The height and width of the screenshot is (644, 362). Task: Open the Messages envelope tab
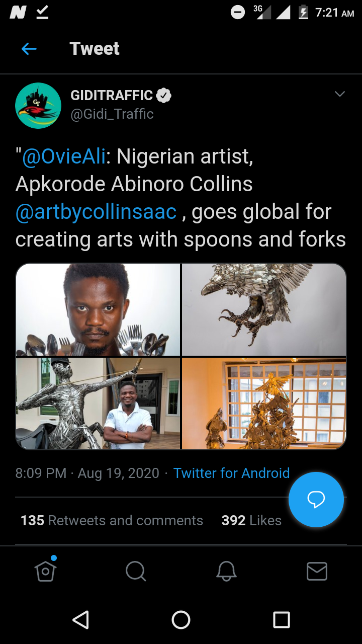click(x=317, y=571)
